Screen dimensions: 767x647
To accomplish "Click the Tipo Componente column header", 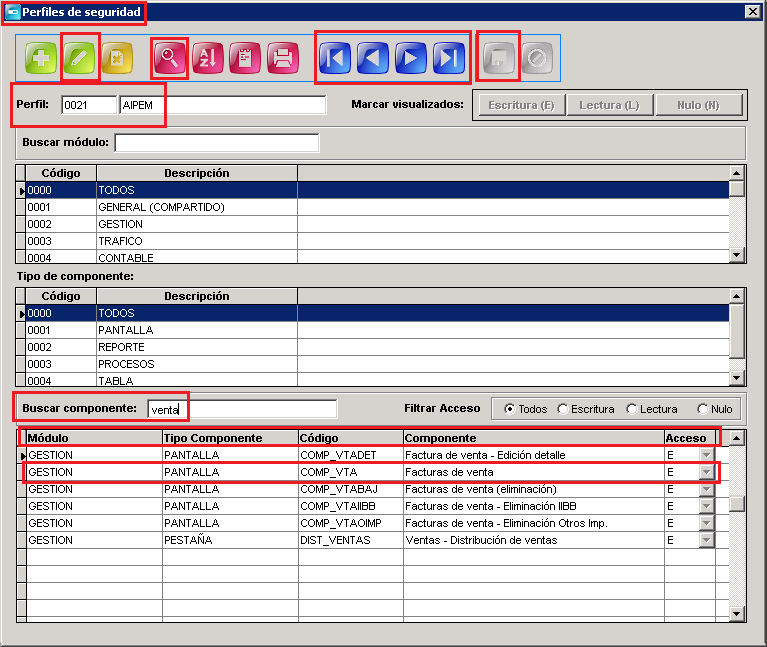I will [x=230, y=438].
